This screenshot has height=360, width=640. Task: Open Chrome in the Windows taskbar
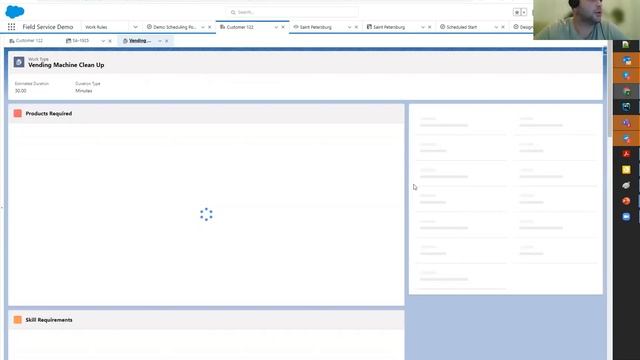click(x=627, y=91)
